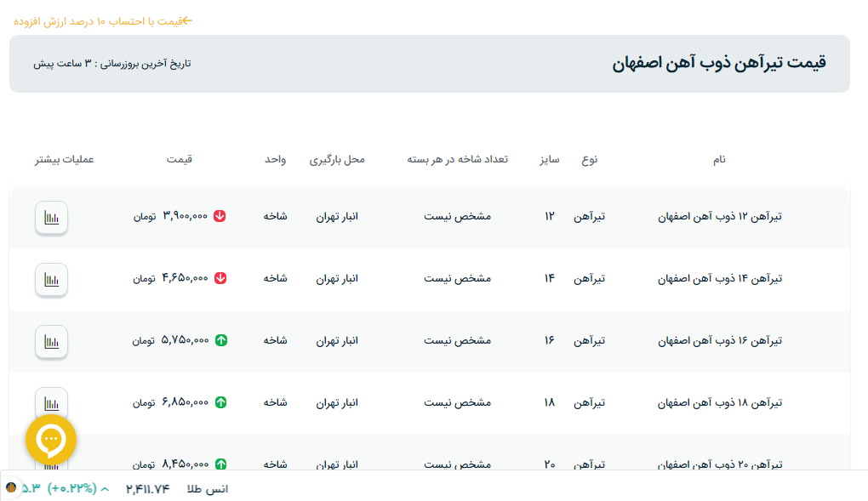Click the نام column header
Viewport: 868px width, 501px height.
point(719,160)
